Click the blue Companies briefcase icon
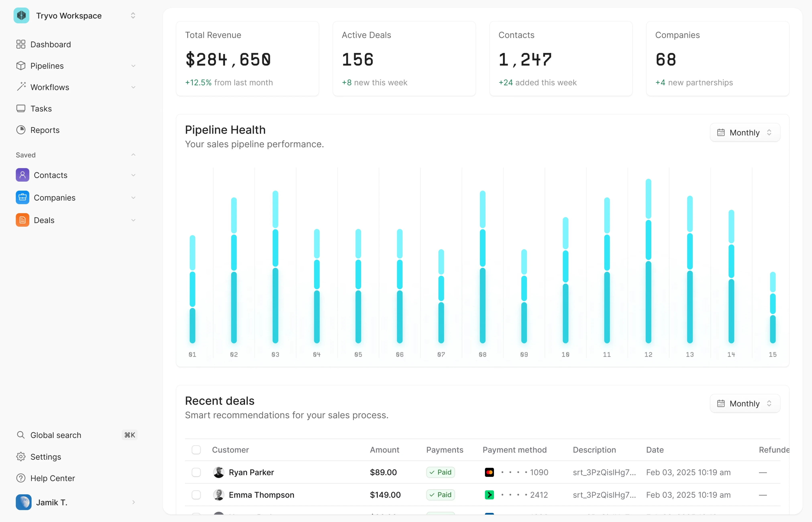The image size is (812, 522). [x=22, y=198]
